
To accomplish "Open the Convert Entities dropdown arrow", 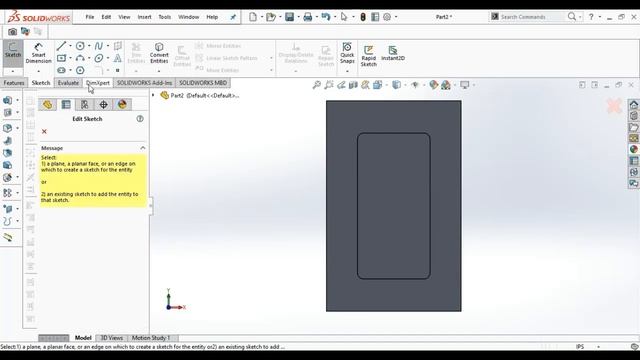I will [x=159, y=71].
